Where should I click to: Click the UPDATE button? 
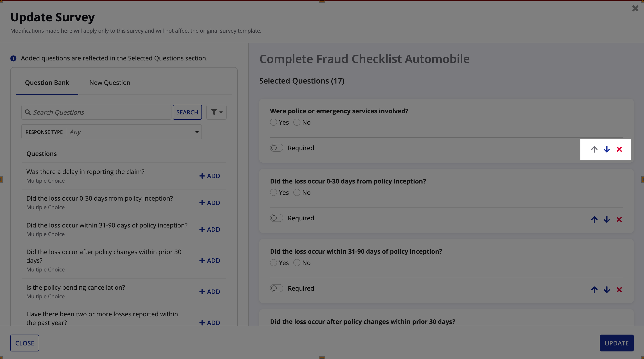coord(616,343)
